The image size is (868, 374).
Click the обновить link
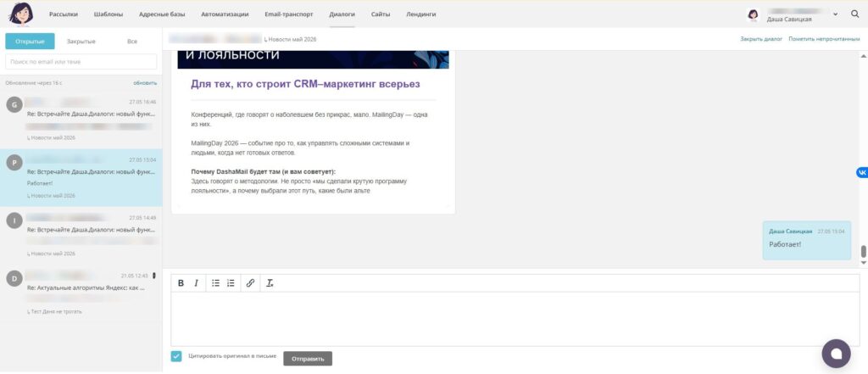click(145, 83)
